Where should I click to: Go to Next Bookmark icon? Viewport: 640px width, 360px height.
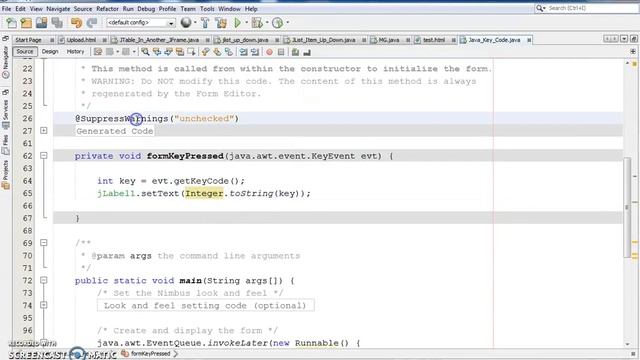[x=217, y=52]
